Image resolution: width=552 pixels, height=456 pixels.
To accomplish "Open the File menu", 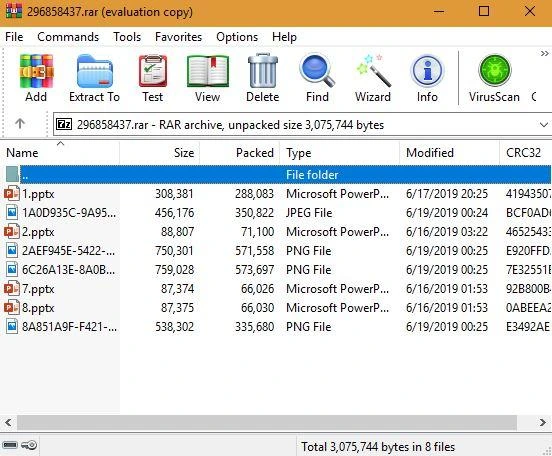I will [14, 37].
